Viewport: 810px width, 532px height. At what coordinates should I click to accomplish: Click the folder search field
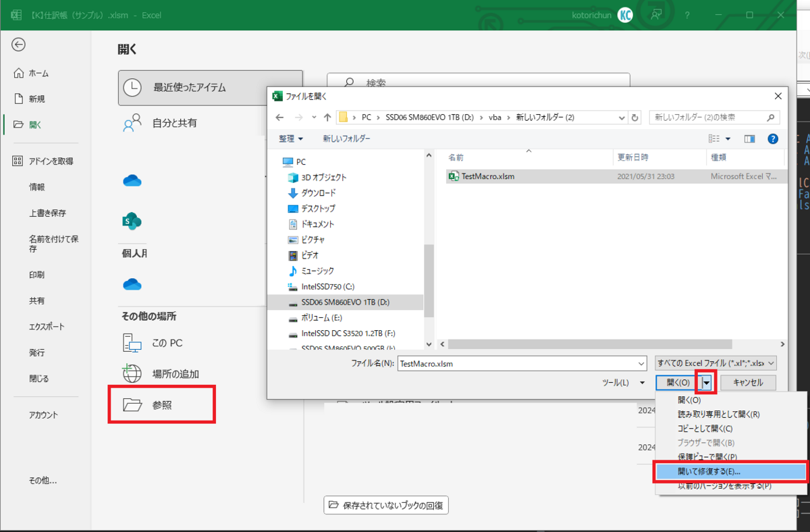click(713, 117)
